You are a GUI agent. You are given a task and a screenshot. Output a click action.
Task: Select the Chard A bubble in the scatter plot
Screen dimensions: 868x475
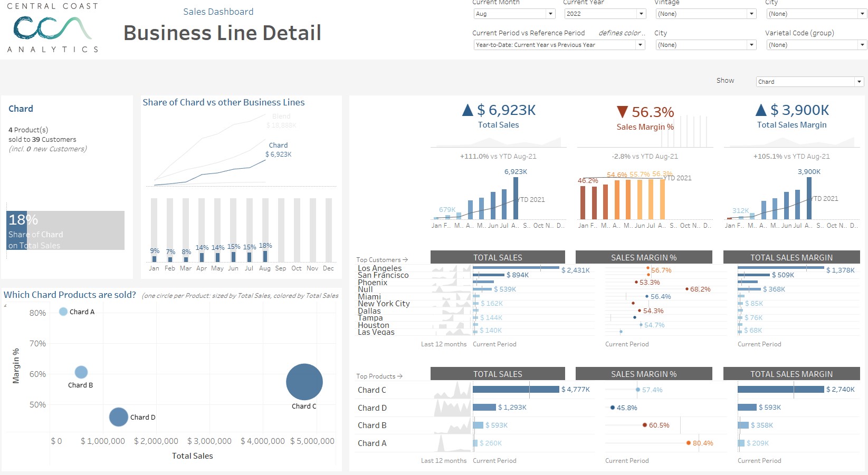pyautogui.click(x=63, y=312)
